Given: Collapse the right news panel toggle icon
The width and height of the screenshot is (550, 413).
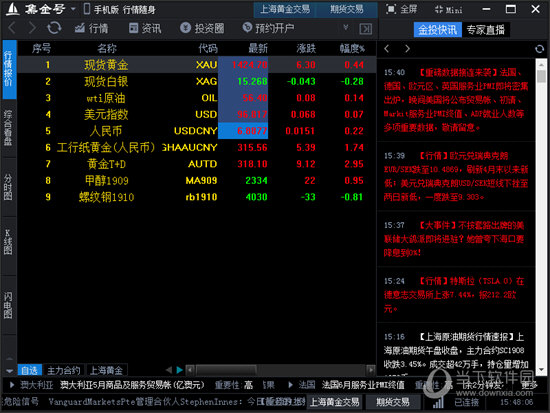Looking at the screenshot, I should click(x=365, y=29).
